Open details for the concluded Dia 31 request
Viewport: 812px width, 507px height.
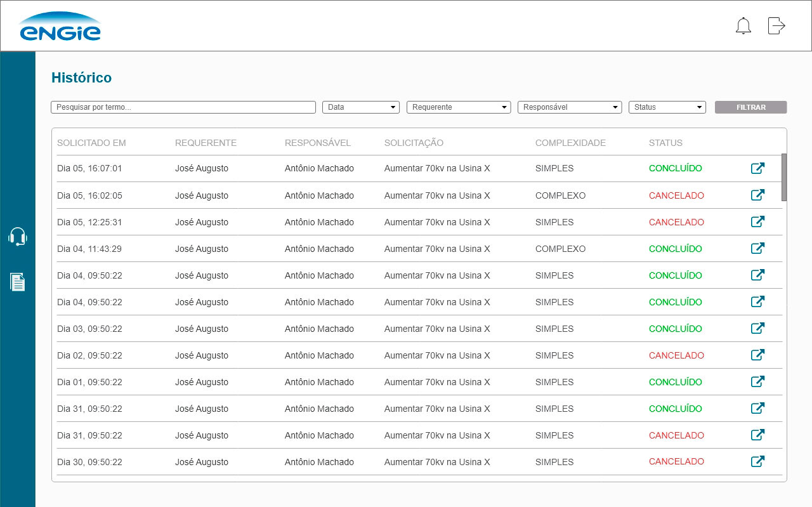(757, 409)
